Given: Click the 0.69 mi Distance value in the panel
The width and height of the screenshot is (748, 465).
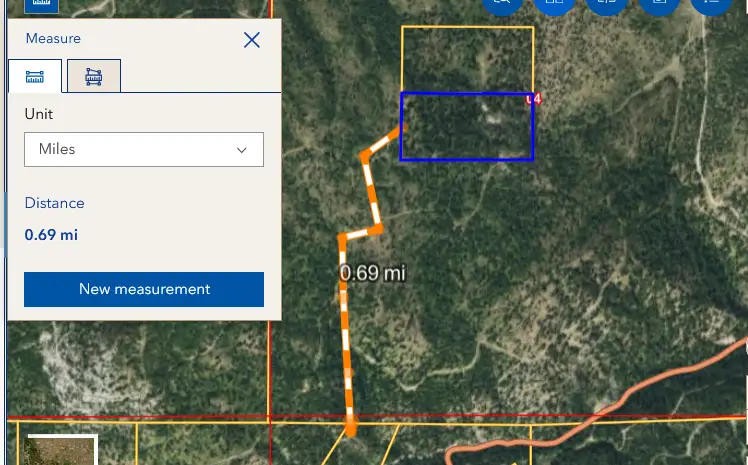Looking at the screenshot, I should point(51,235).
